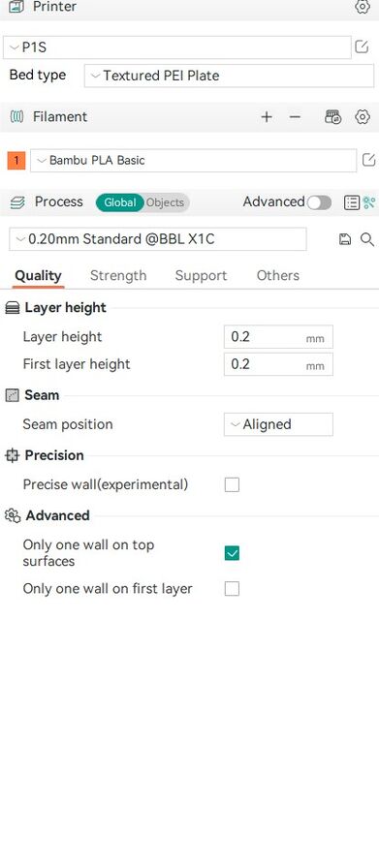
Task: Check Only one wall on first layer
Action: pos(233,588)
